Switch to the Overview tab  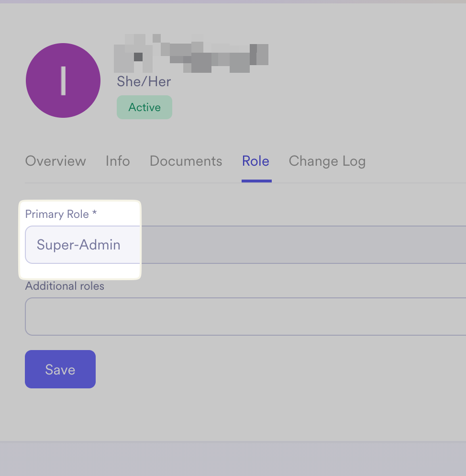coord(55,161)
